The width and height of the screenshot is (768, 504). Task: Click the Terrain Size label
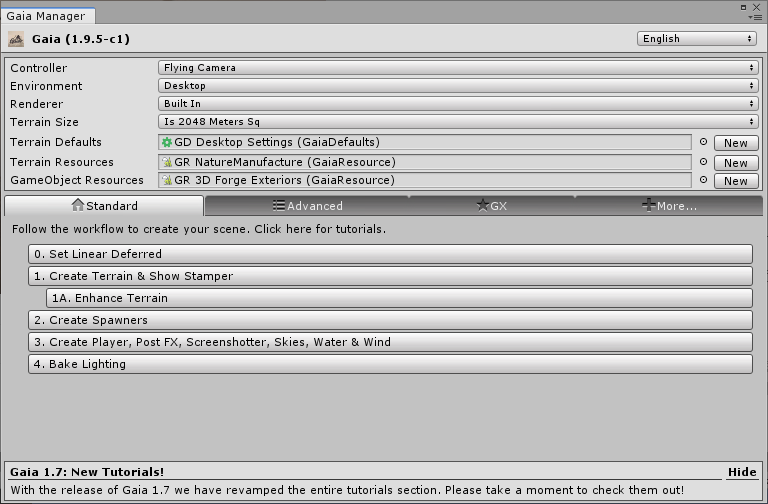coord(44,122)
